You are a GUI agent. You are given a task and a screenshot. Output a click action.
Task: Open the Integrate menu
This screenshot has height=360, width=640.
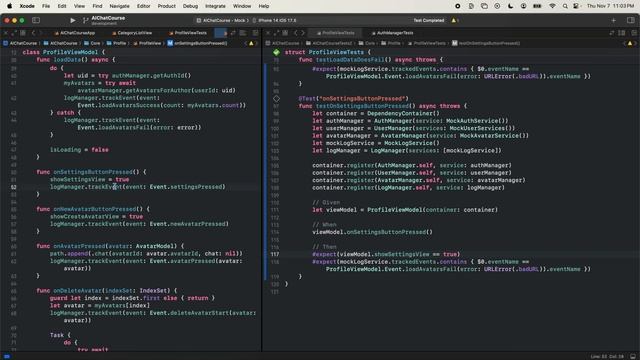[x=215, y=6]
